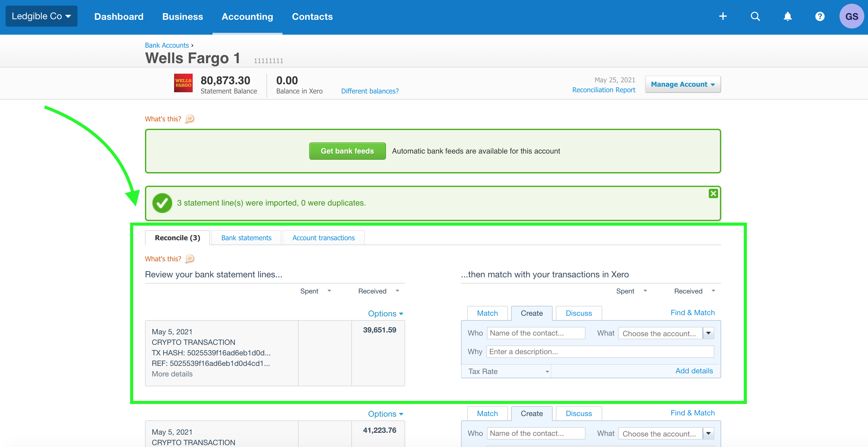Click More details on first statement line
868x447 pixels.
(x=172, y=374)
